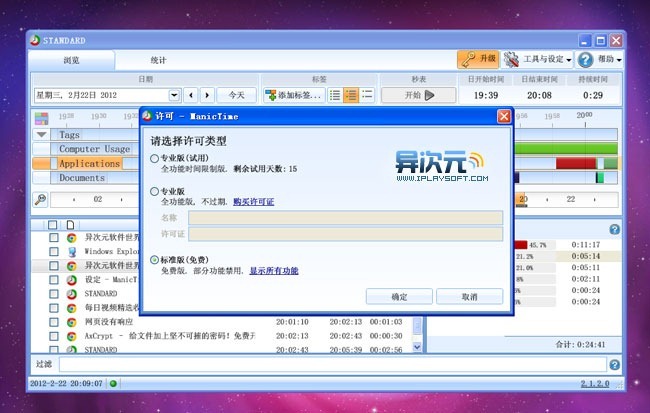Choose Professional trial license option
The image size is (650, 413).
[x=154, y=158]
